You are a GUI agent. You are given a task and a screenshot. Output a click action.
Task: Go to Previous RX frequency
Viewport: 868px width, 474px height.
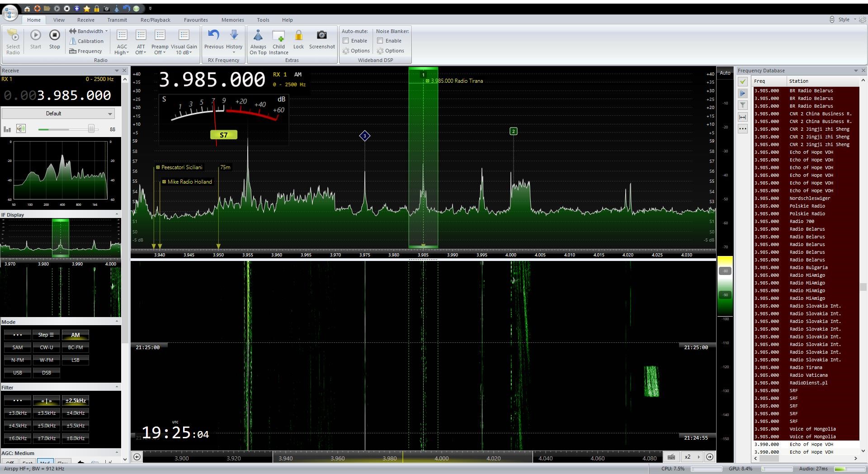pos(214,36)
